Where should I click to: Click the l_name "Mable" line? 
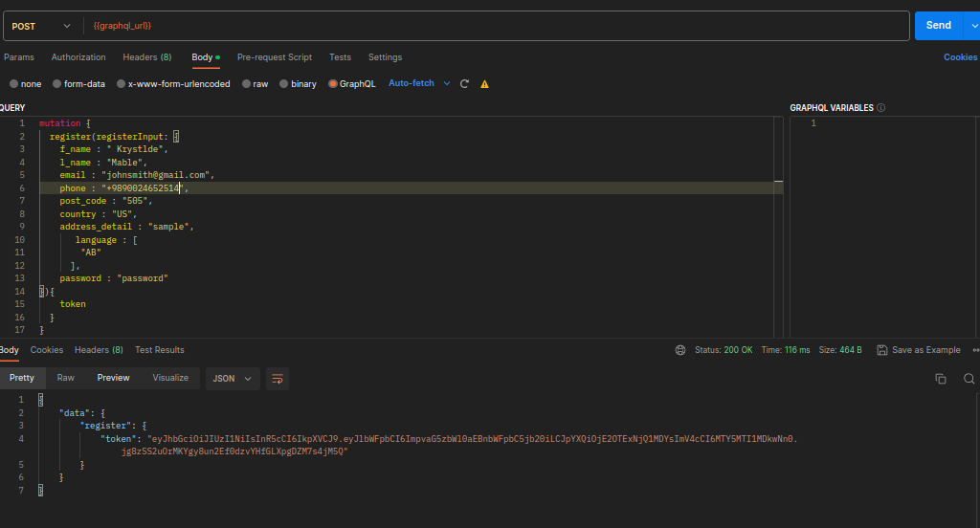(x=103, y=163)
